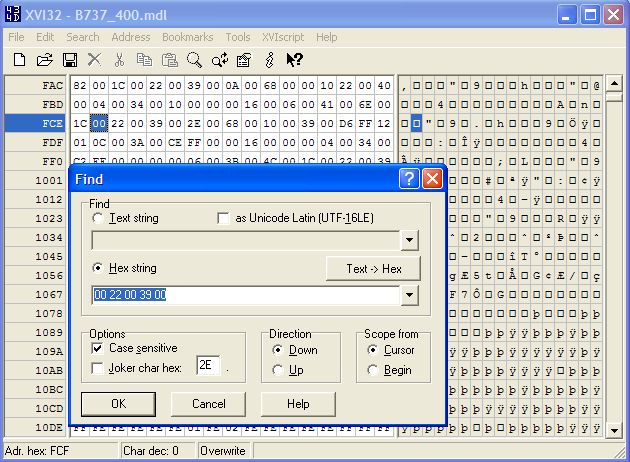Click the Paste clipboard toolbar icon
630x462 pixels.
point(170,60)
